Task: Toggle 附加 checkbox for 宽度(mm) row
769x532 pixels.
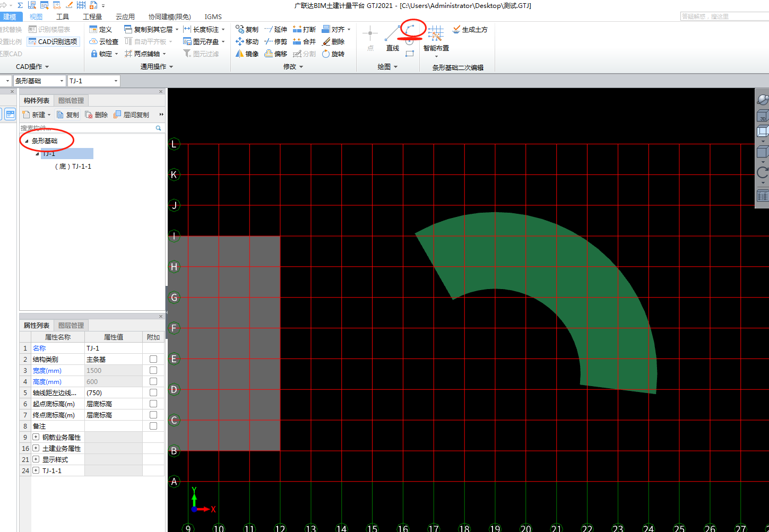Action: click(153, 370)
